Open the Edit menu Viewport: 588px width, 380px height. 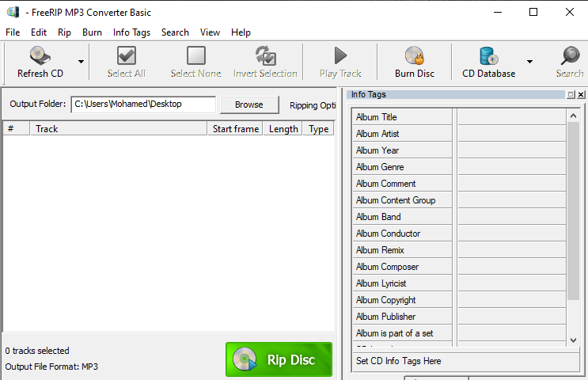coord(39,32)
